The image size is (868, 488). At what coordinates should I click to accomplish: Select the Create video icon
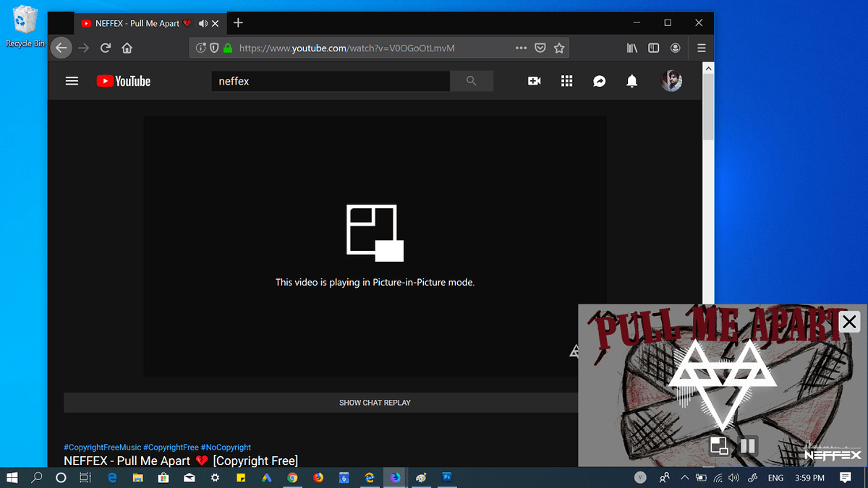pyautogui.click(x=534, y=81)
